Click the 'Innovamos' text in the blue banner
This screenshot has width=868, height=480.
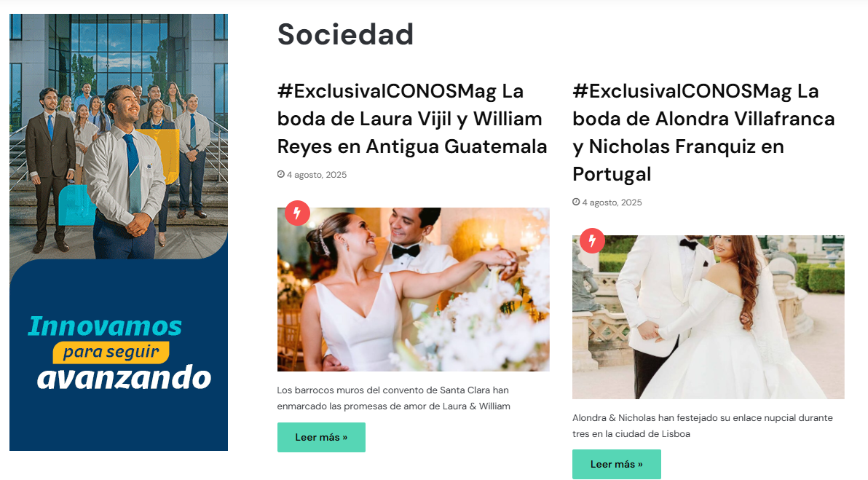click(105, 326)
